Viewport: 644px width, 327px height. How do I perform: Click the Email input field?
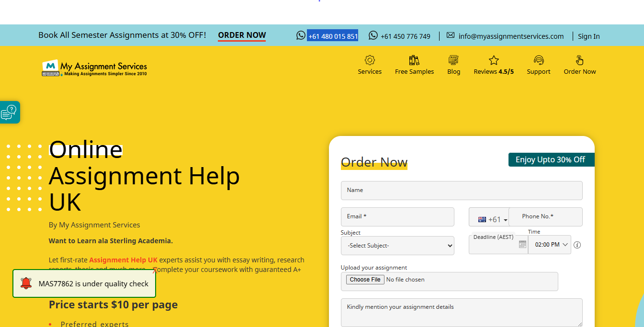(x=397, y=217)
